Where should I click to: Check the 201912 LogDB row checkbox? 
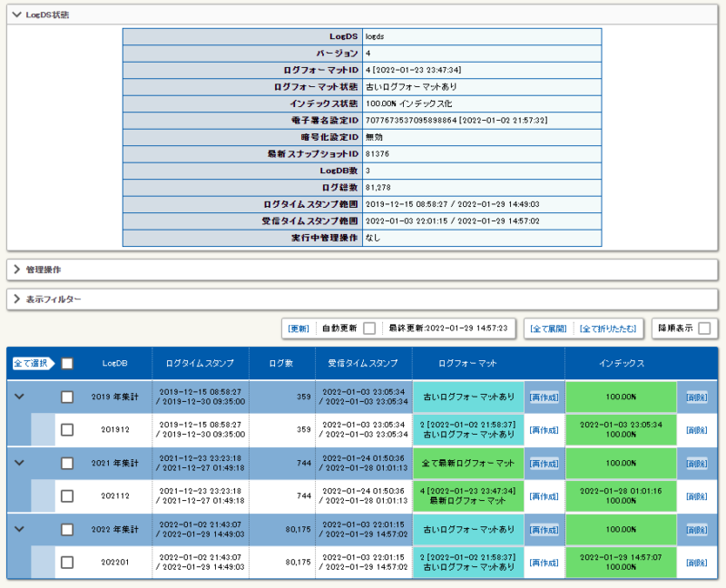pos(67,429)
